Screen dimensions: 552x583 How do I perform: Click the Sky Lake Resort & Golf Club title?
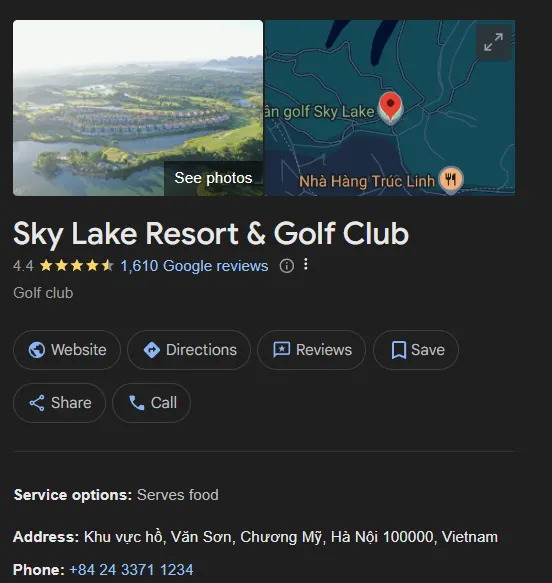[x=211, y=234]
